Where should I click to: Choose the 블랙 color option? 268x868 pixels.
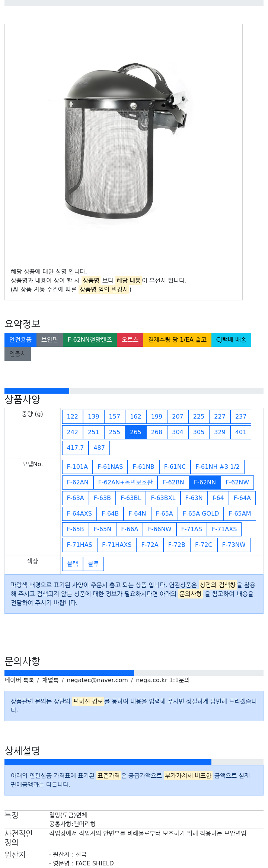(x=73, y=564)
